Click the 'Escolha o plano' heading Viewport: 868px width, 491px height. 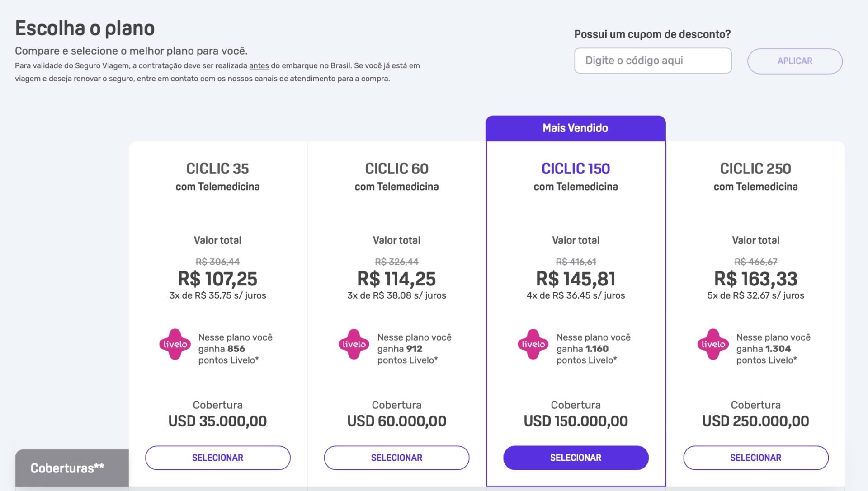click(85, 28)
